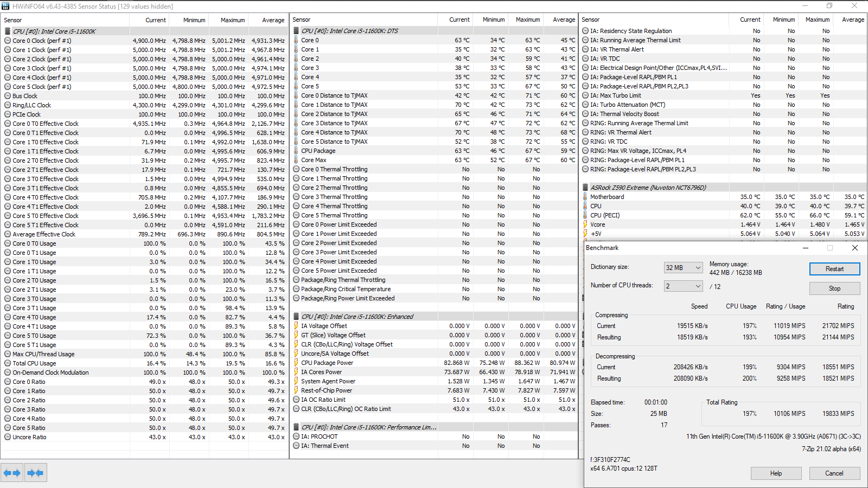Select the Package/Ring Thermal Throttling row
The image size is (868, 488).
[434, 280]
